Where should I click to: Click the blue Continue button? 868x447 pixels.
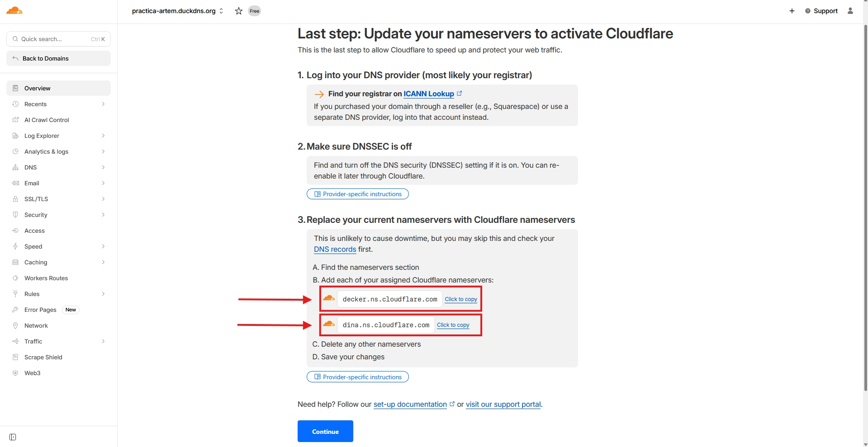click(325, 431)
